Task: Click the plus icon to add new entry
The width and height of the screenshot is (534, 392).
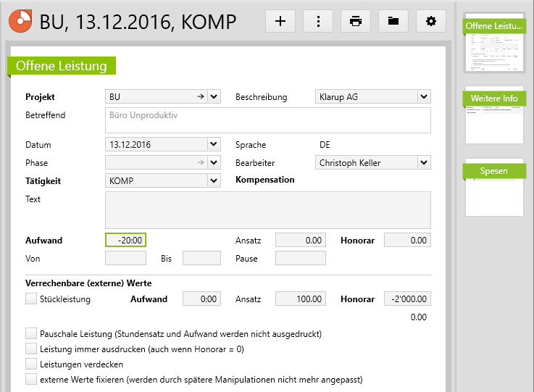Action: coord(280,21)
